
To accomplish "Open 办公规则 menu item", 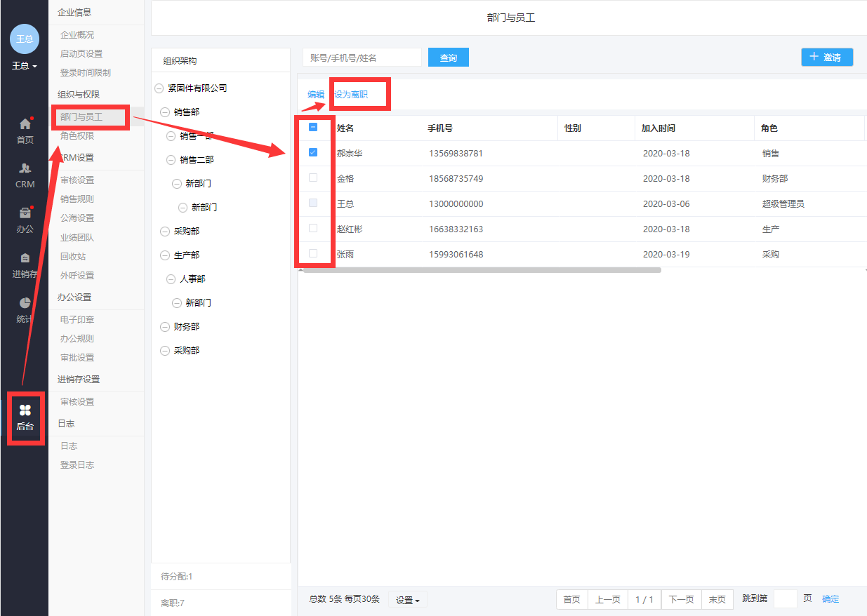I will coord(77,338).
